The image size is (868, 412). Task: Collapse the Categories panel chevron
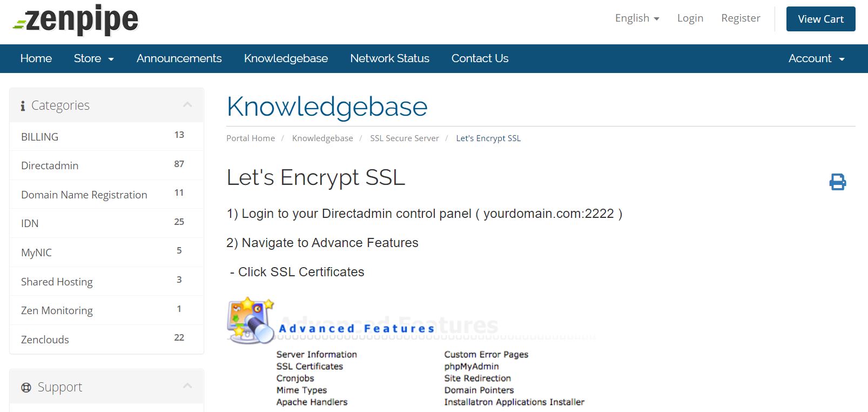(x=187, y=104)
